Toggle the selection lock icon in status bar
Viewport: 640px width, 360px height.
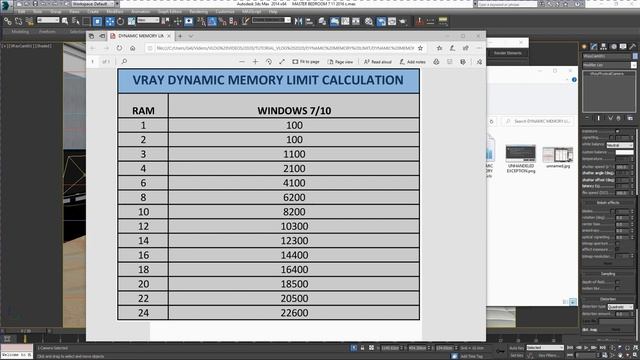click(362, 348)
